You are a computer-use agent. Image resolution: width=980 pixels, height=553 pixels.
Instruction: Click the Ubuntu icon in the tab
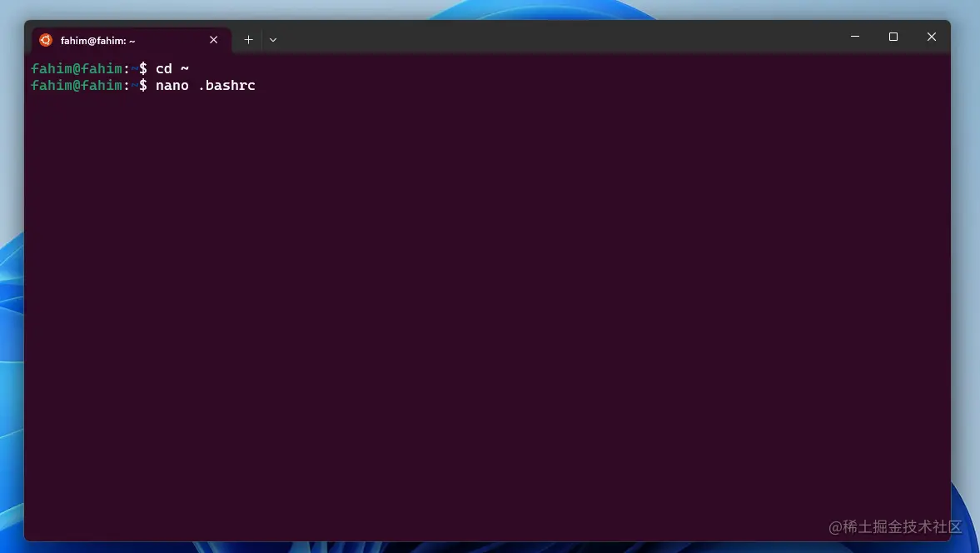[x=46, y=40]
